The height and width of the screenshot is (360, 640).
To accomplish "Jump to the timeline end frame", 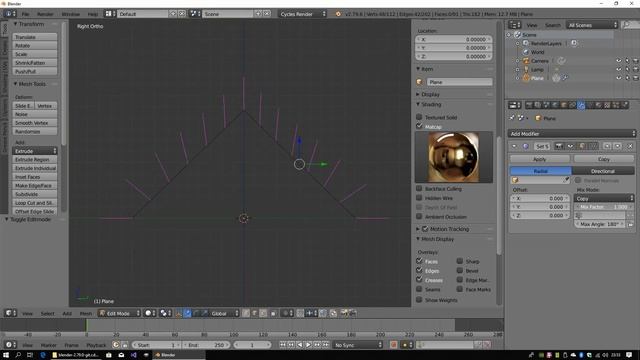I will pos(325,345).
